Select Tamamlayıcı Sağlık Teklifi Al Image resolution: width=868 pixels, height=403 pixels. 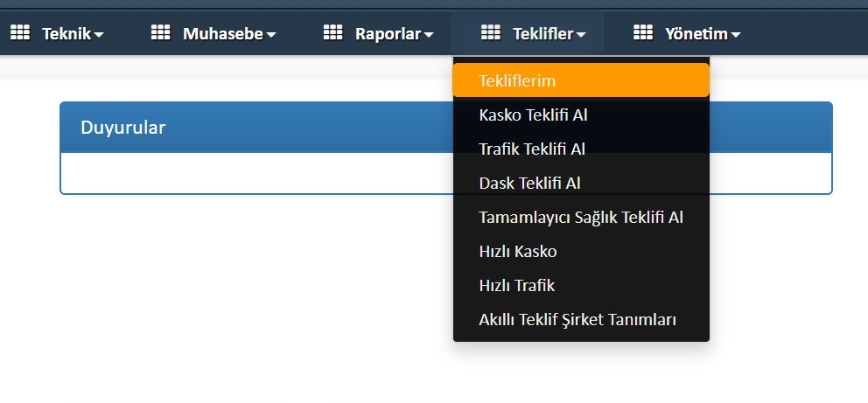click(581, 218)
